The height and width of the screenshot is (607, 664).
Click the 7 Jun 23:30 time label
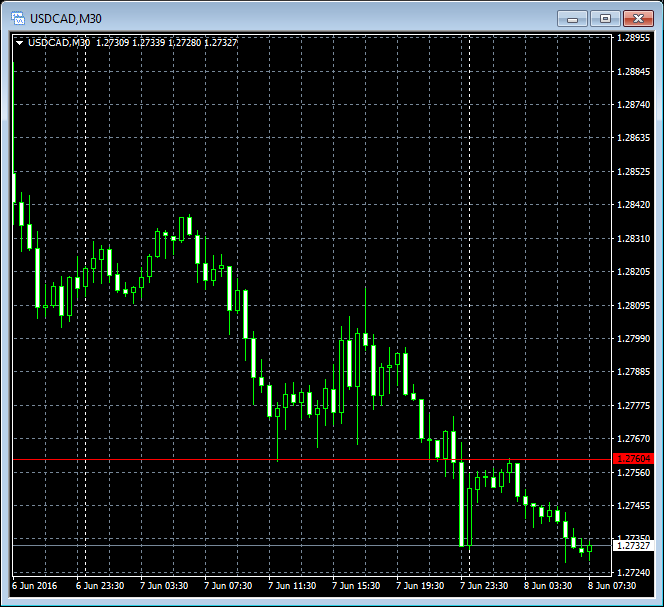click(484, 585)
